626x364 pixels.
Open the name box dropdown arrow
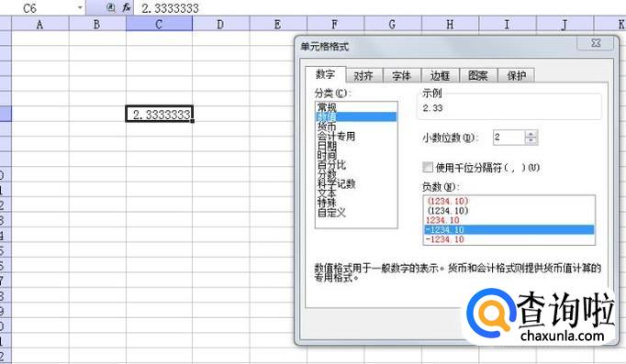80,8
